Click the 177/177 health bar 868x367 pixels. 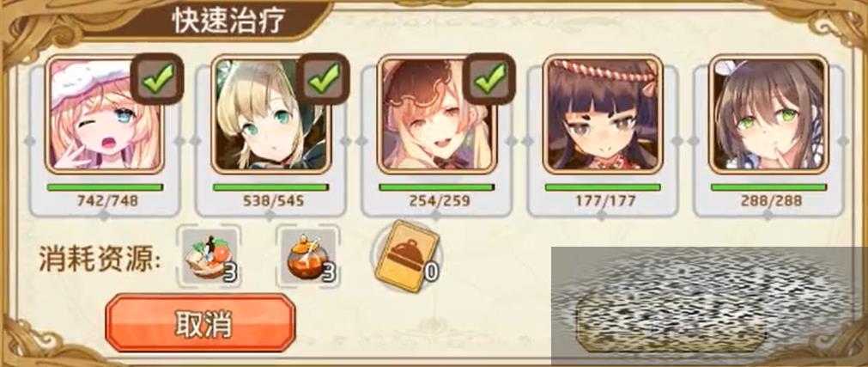[603, 187]
